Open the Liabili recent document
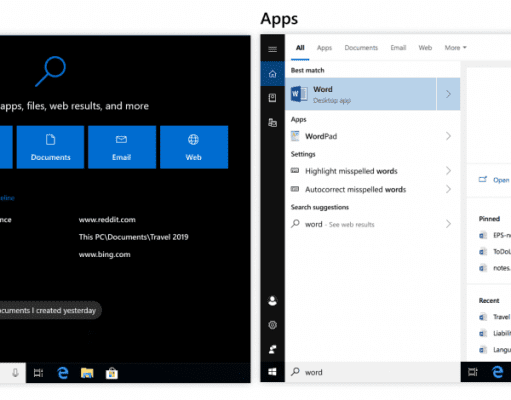This screenshot has width=511, height=400. tap(495, 333)
